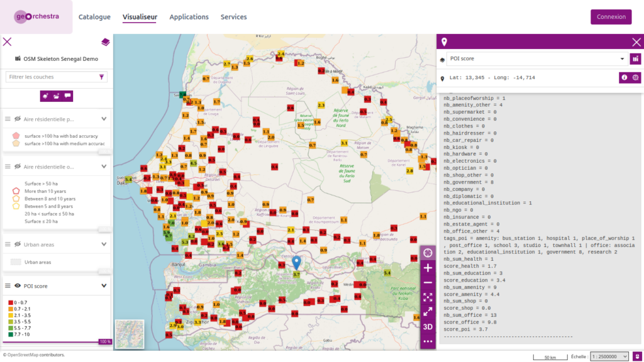Open the Échelle 1 : 2500000 dropdown
This screenshot has width=644, height=362.
[609, 356]
